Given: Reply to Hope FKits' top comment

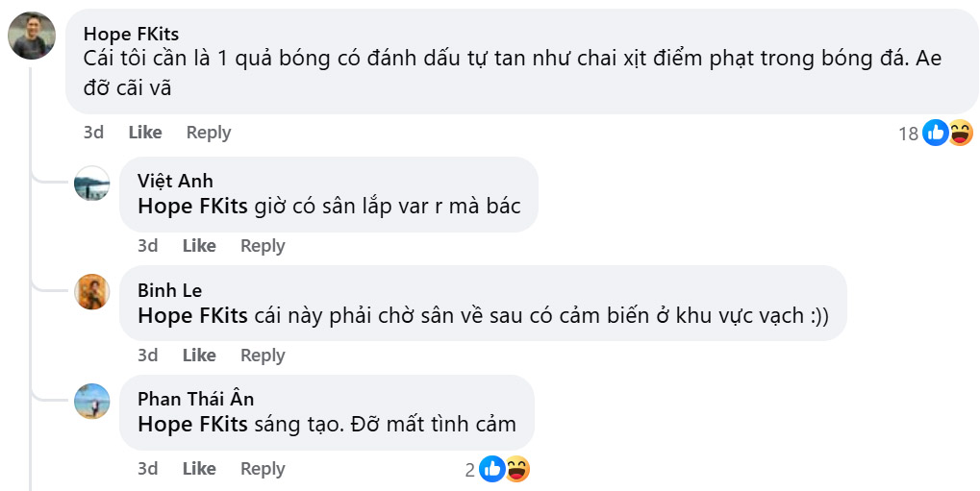Looking at the screenshot, I should 209,133.
